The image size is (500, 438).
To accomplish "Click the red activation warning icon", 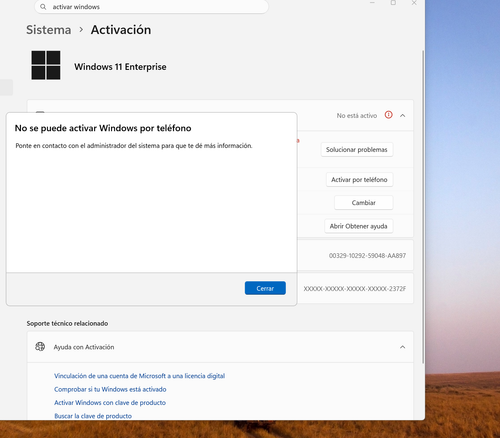I will coord(389,115).
